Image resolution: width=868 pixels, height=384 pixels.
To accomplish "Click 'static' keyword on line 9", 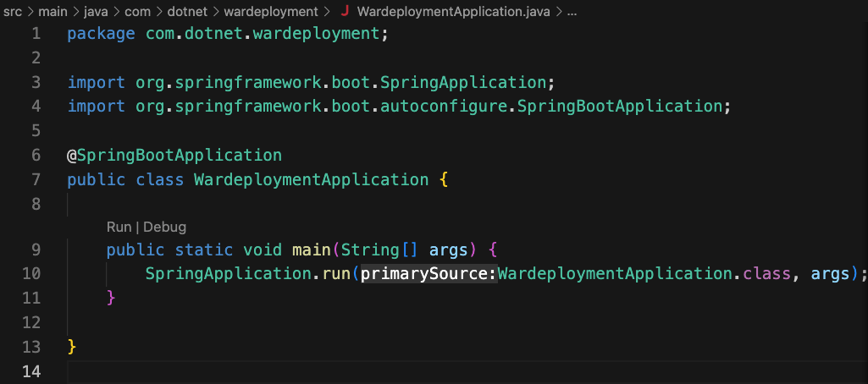I will point(204,250).
